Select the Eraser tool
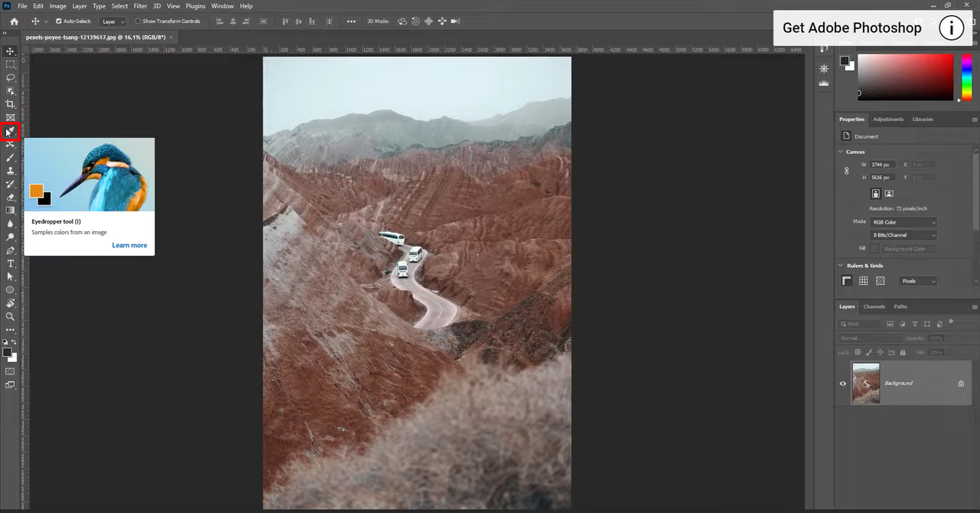 coord(10,197)
